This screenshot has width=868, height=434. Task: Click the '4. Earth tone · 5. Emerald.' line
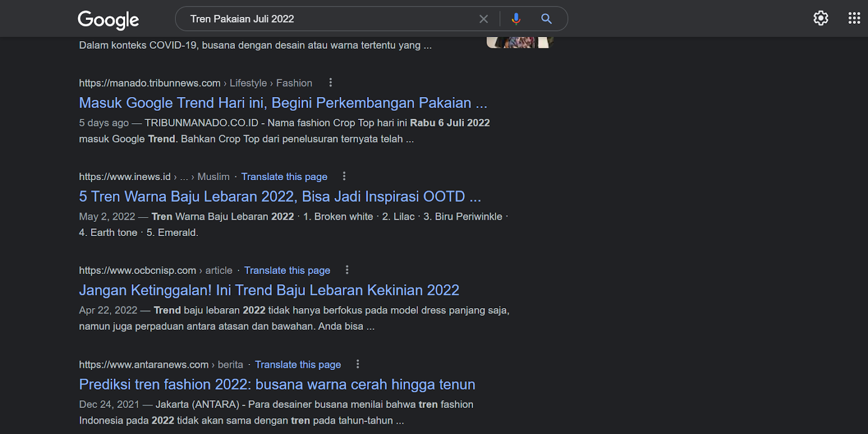(x=139, y=232)
